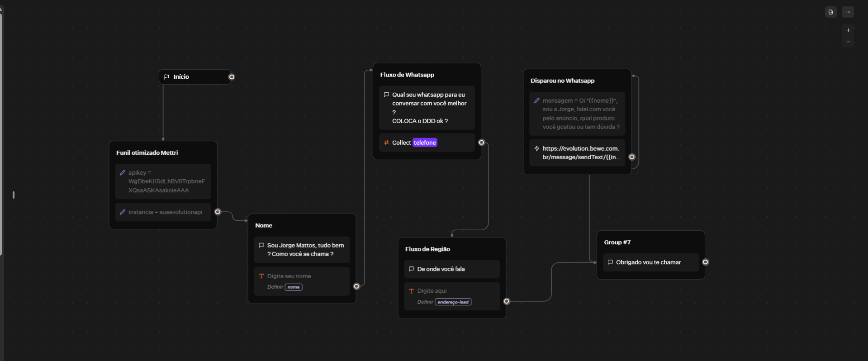
Task: Click the Início block output connector
Action: coord(232,77)
